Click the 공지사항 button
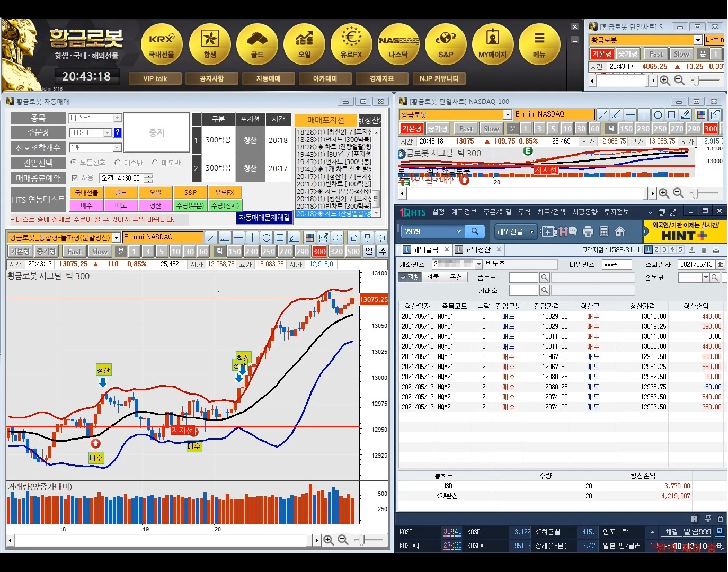 click(211, 78)
